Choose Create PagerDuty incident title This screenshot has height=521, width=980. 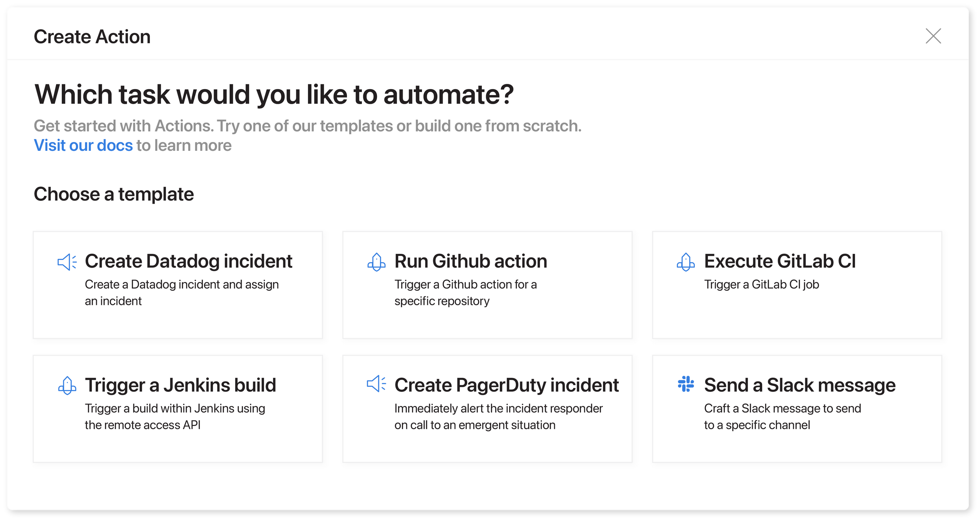506,385
